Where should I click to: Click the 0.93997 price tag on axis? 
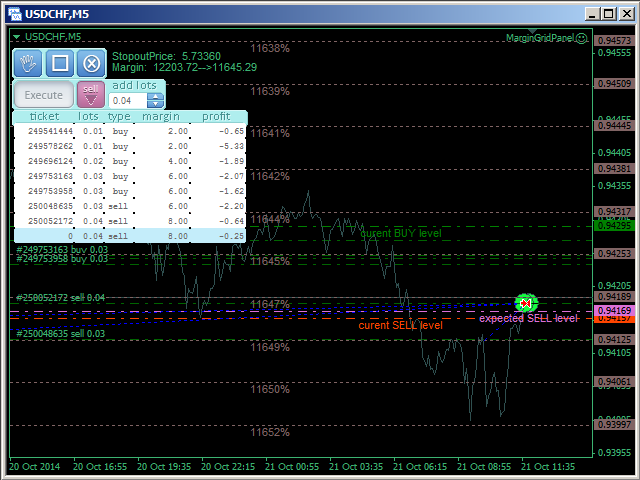point(614,425)
